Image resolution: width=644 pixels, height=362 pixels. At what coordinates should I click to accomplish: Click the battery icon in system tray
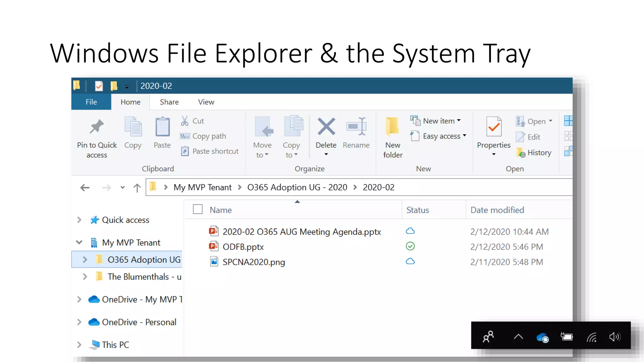coord(567,337)
